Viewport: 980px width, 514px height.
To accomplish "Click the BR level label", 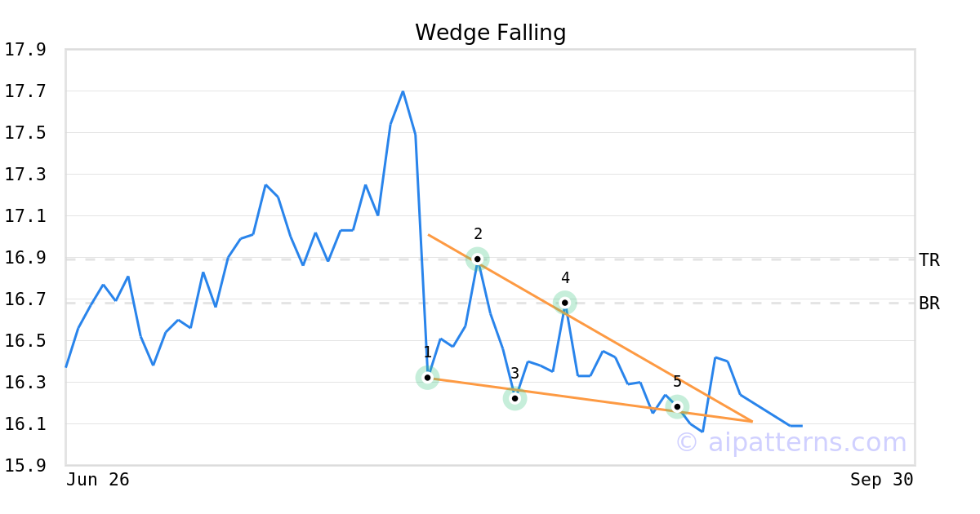I will [929, 304].
